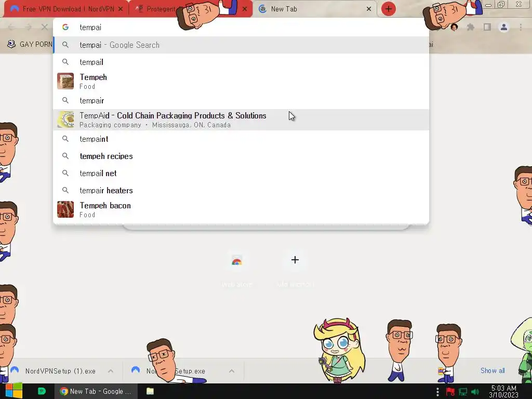
Task: Select New Tab - Google Chrome taskbar button
Action: tap(96, 391)
